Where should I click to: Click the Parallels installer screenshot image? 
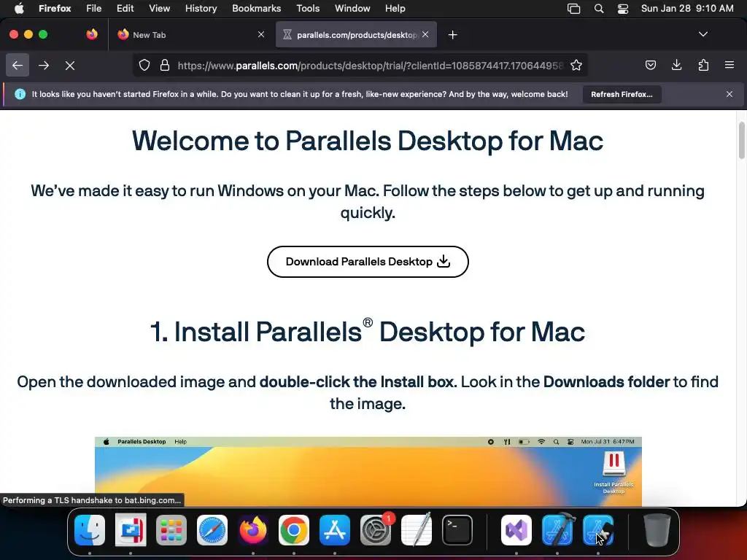click(x=368, y=472)
